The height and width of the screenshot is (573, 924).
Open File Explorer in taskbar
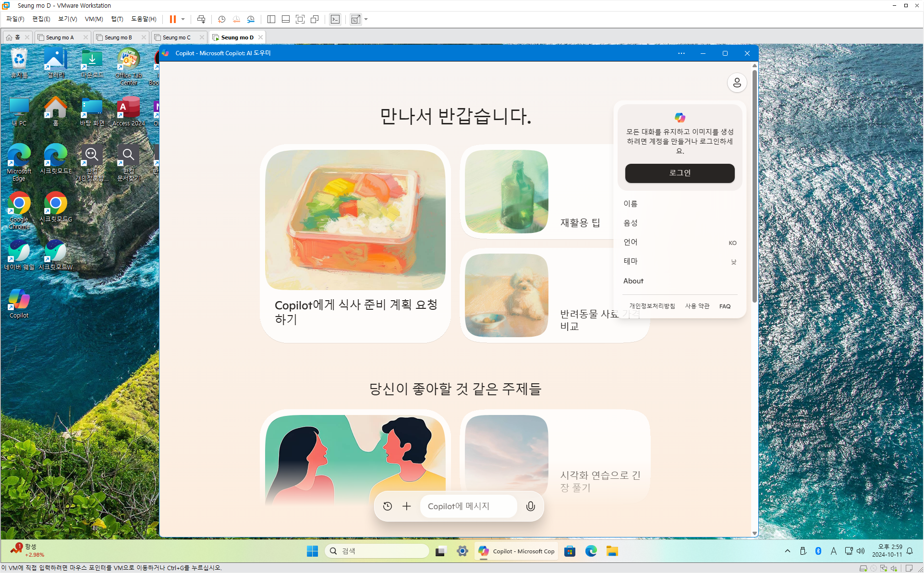612,551
